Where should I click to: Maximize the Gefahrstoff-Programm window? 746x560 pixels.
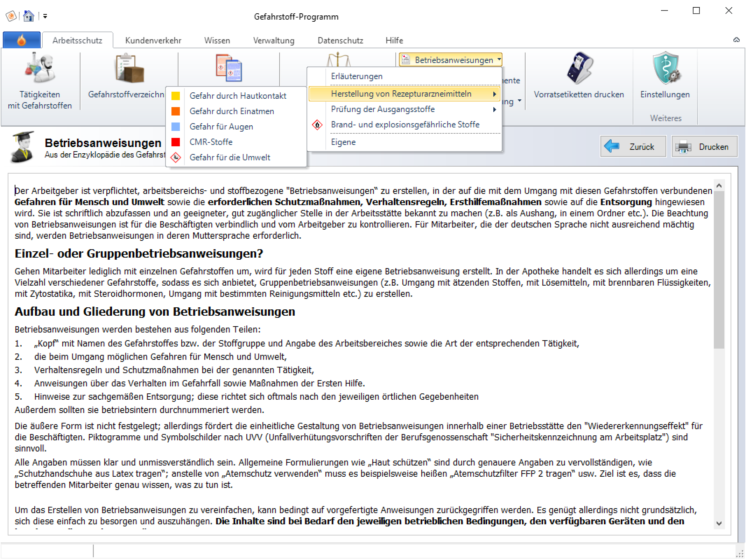tap(696, 11)
